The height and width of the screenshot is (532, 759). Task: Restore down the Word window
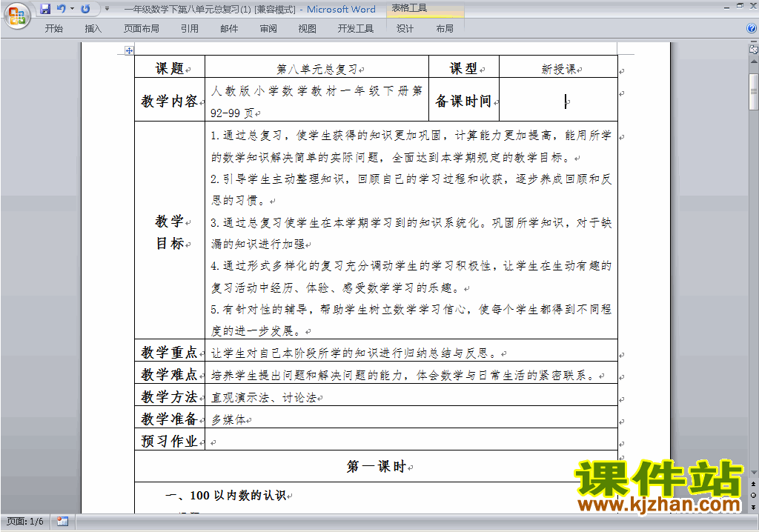click(x=740, y=7)
